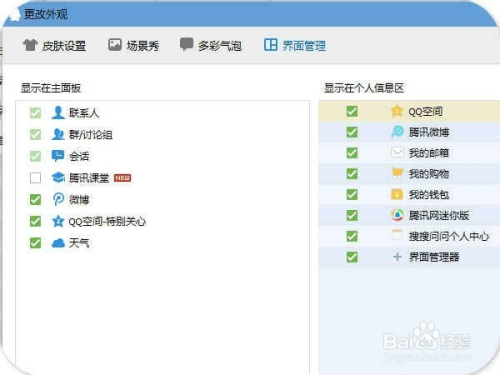Viewport: 500px width, 375px height.
Task: Select the QQ空间-特别关心 label
Action: 107,221
